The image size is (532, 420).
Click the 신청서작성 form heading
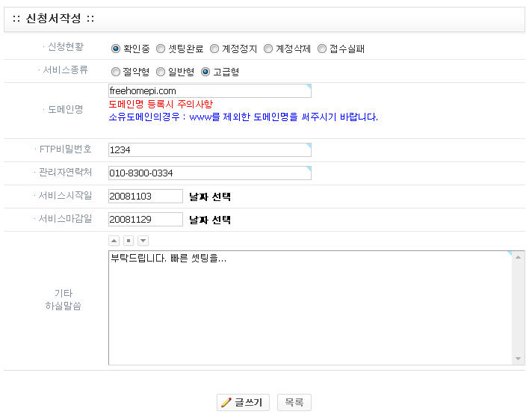[x=53, y=19]
